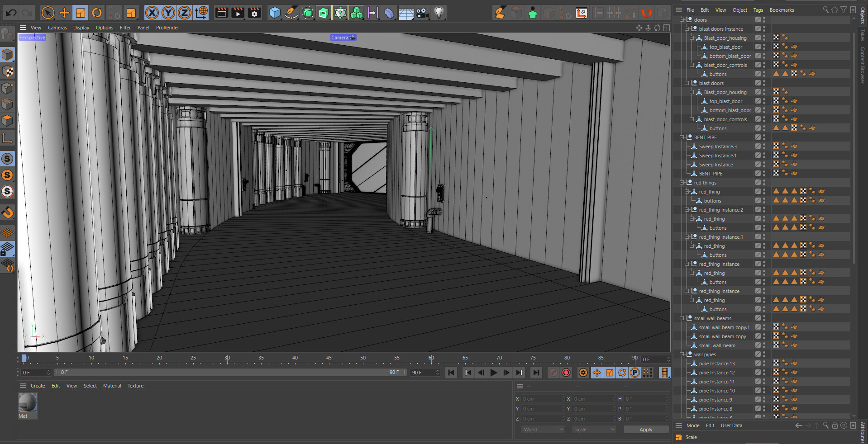This screenshot has height=444, width=868.
Task: Click the Apply button in the Coordinate Manager
Action: pyautogui.click(x=646, y=429)
